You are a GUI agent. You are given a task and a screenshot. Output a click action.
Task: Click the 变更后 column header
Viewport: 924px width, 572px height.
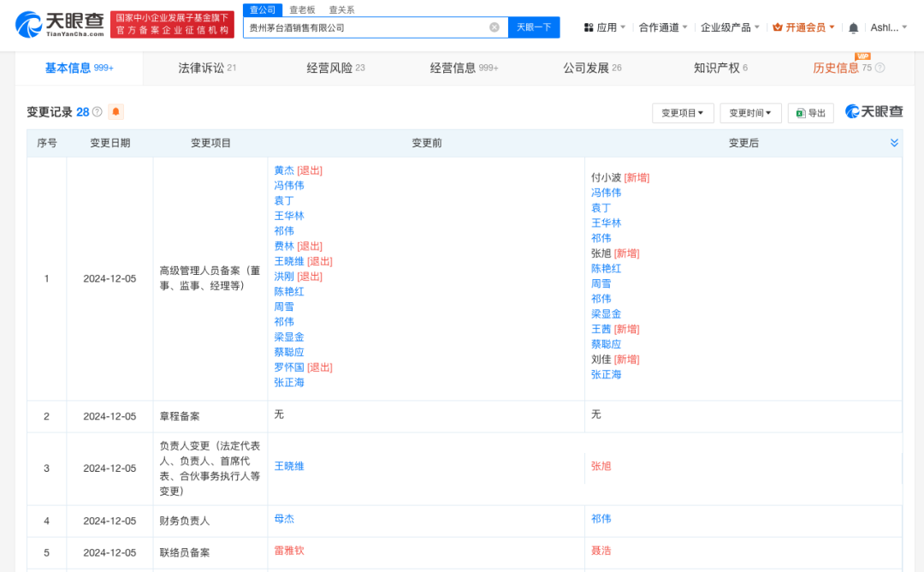click(743, 143)
